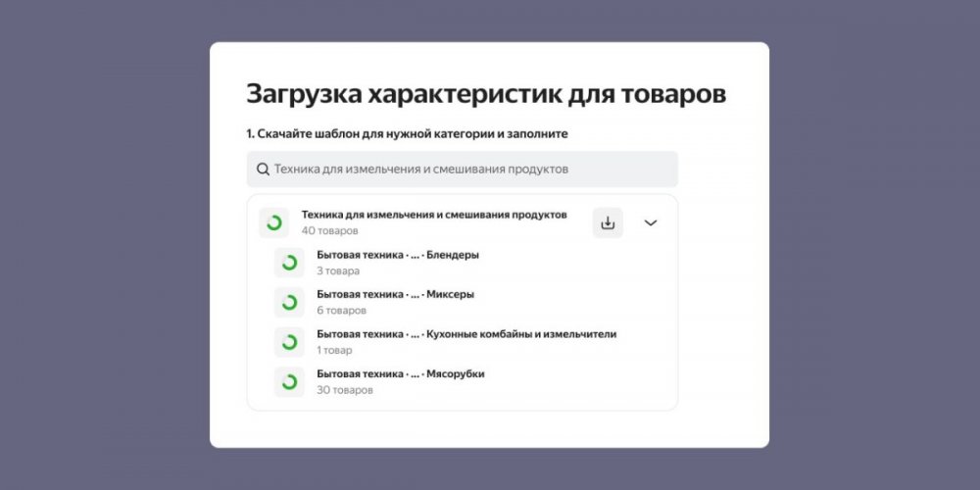This screenshot has height=490, width=980.
Task: Click the "6 товаров" count under Миксеры
Action: pos(341,311)
